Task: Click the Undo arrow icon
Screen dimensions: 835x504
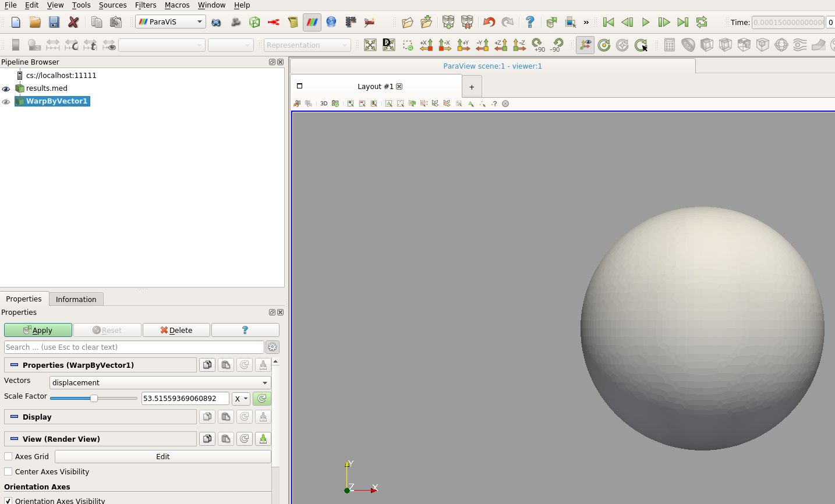Action: click(x=489, y=22)
